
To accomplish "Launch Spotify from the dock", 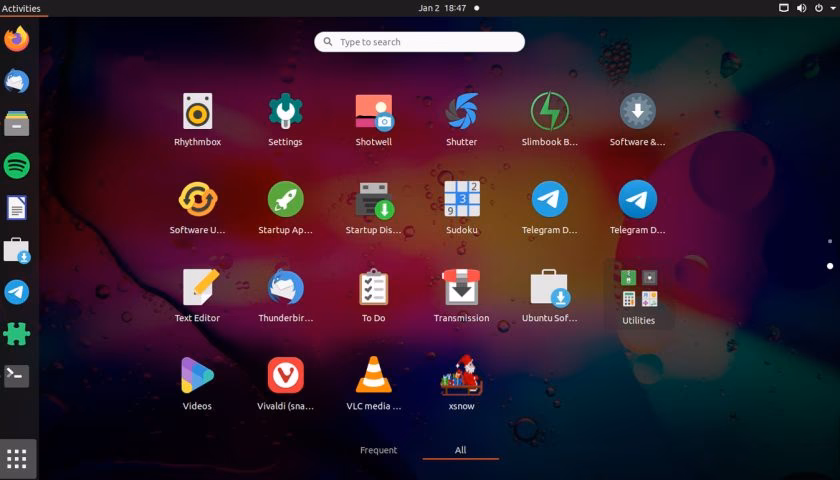I will [x=17, y=166].
